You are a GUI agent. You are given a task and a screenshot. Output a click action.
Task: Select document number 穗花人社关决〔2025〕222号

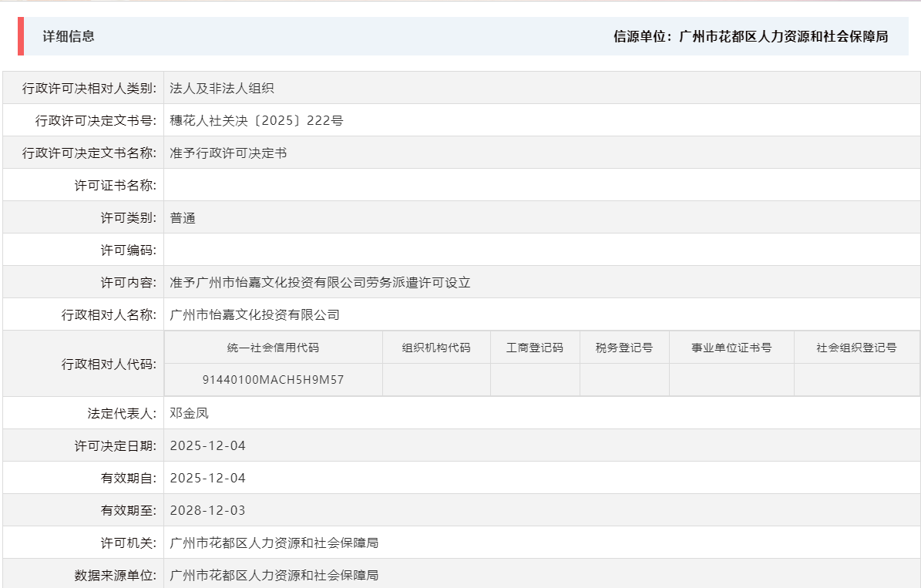click(x=253, y=119)
